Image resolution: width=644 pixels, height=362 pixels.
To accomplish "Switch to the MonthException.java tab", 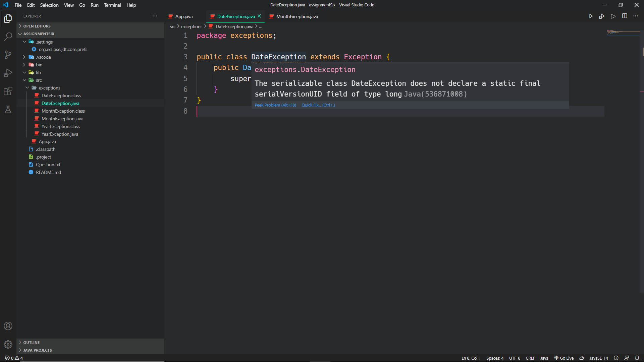I will (297, 16).
